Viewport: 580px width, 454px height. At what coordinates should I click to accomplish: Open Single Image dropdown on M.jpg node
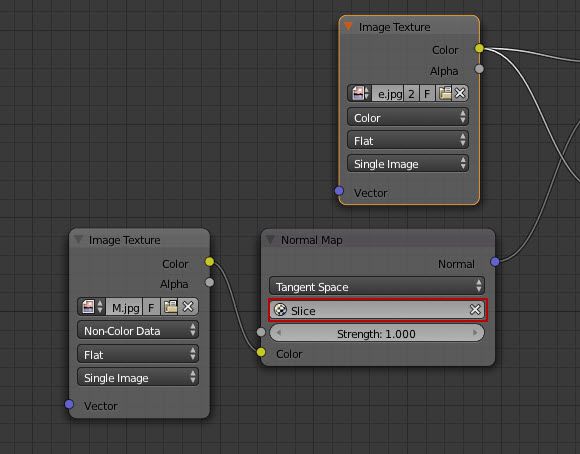coord(138,377)
